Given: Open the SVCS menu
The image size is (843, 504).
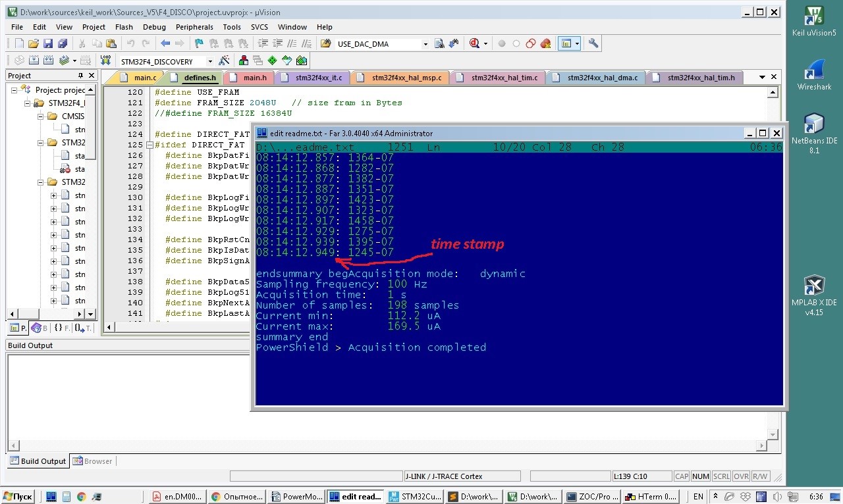Looking at the screenshot, I should coord(259,27).
